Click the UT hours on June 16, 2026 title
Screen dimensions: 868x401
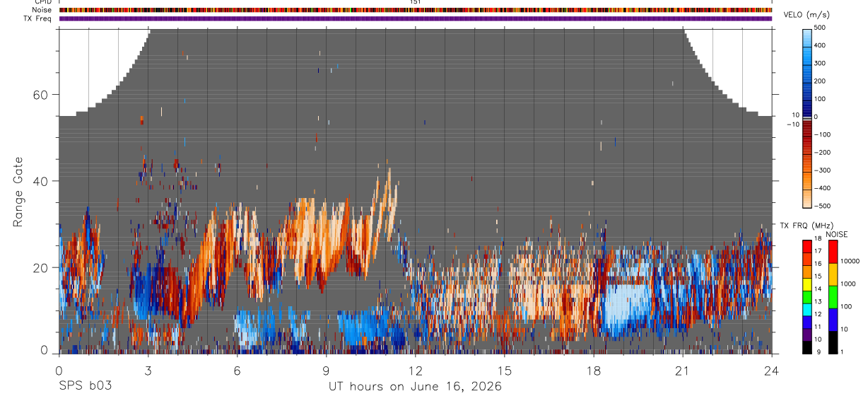(x=415, y=387)
